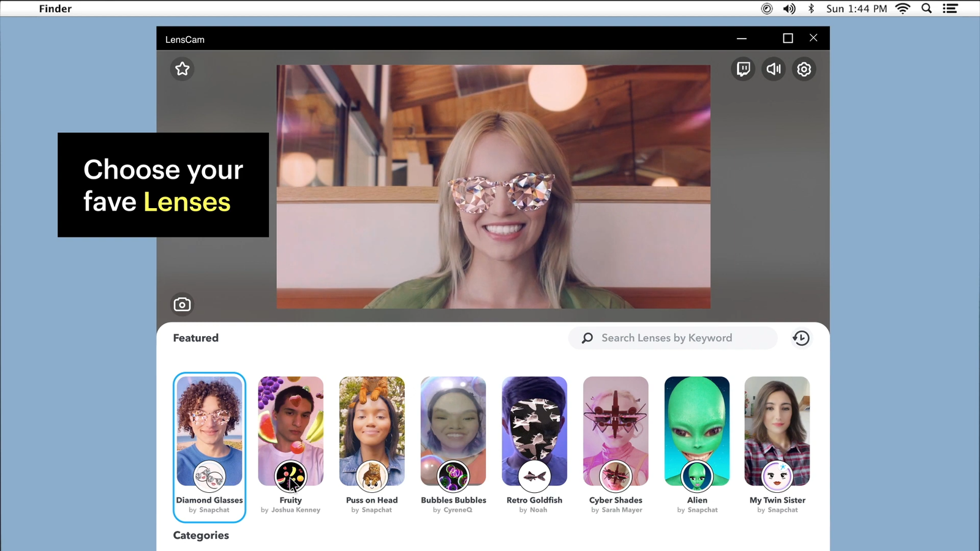980x551 pixels.
Task: Click the magnifier icon in the lens search bar
Action: pos(587,337)
